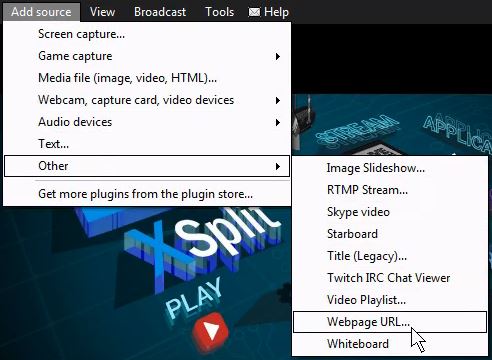
Task: Click the envelope icon beside Help
Action: tap(254, 12)
